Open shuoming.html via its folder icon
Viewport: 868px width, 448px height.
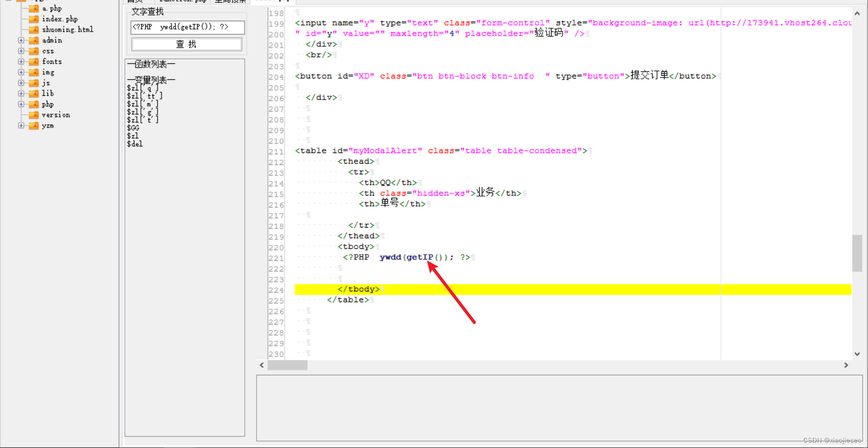(x=33, y=29)
